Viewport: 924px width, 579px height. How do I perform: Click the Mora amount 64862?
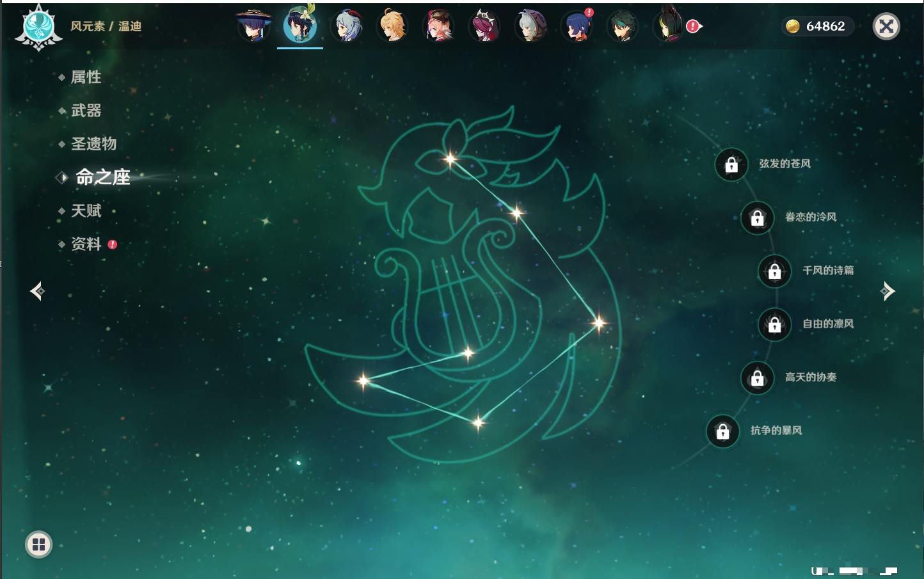tap(825, 26)
